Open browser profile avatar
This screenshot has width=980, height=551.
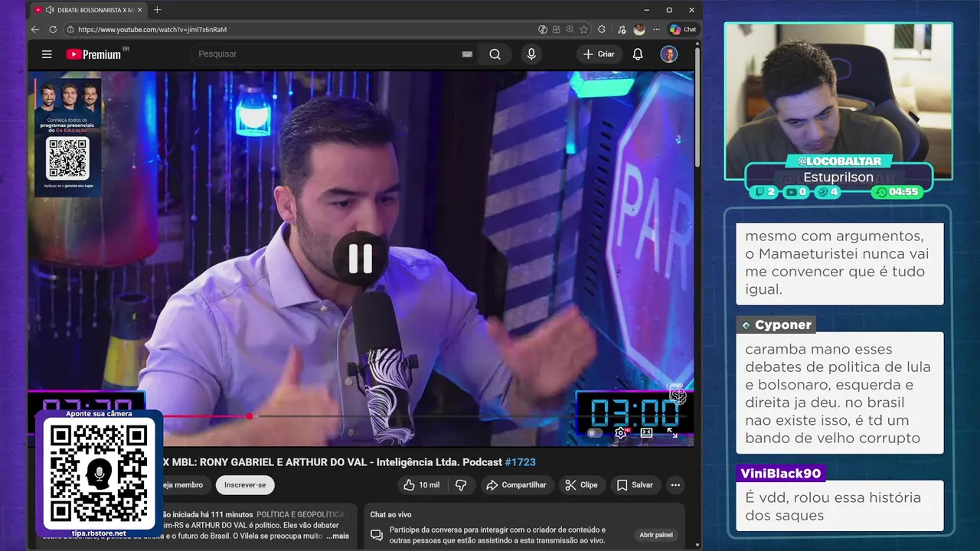click(639, 29)
